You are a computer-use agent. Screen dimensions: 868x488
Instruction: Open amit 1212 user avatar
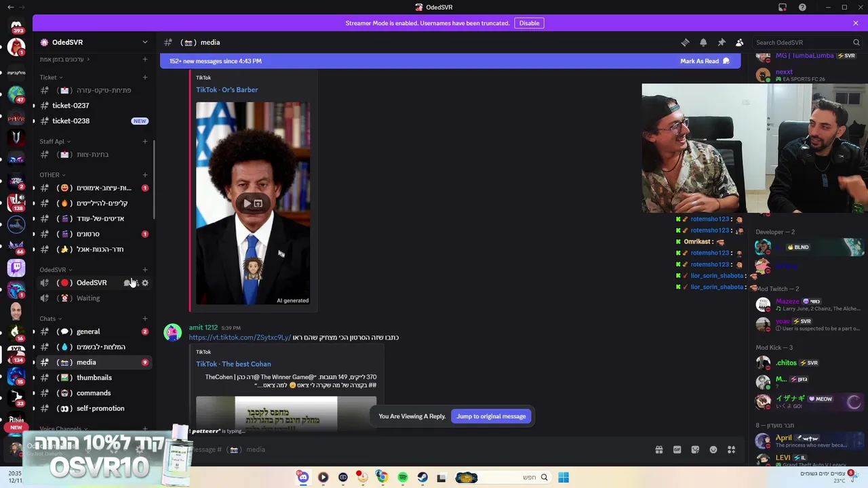point(173,332)
